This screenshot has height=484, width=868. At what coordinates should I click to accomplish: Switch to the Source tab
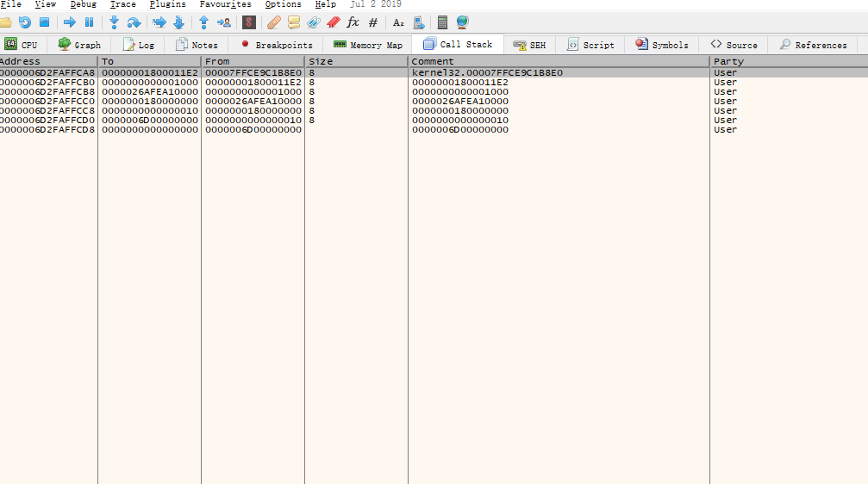click(x=734, y=45)
